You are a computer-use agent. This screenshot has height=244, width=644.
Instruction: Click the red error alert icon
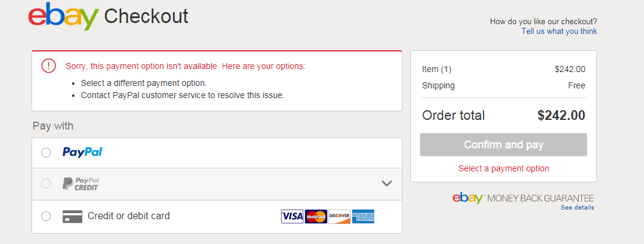click(x=48, y=66)
